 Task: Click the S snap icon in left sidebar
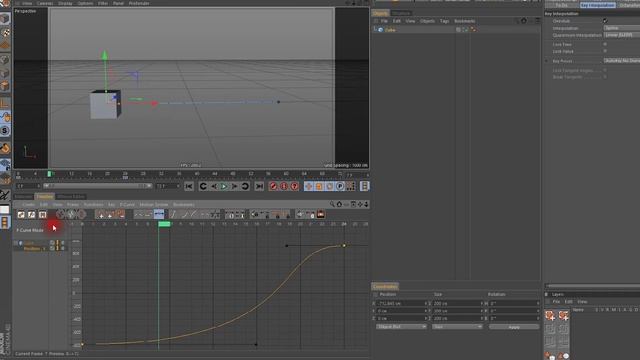coord(5,131)
